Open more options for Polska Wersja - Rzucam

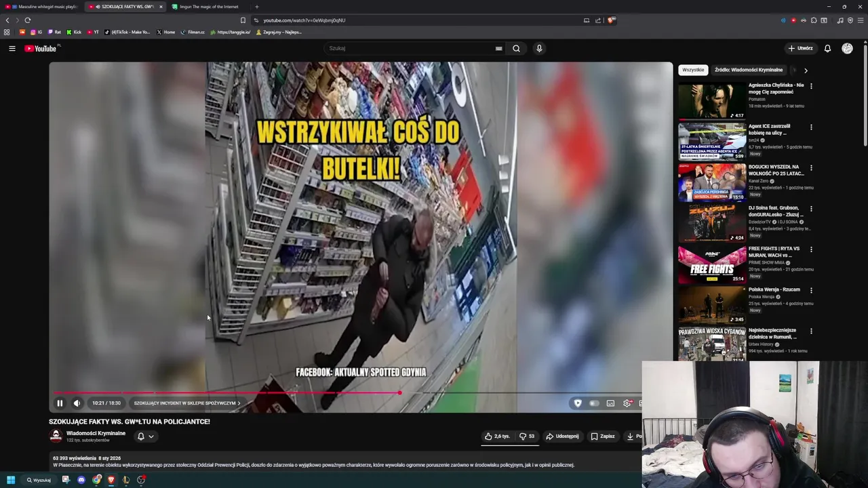click(x=811, y=290)
